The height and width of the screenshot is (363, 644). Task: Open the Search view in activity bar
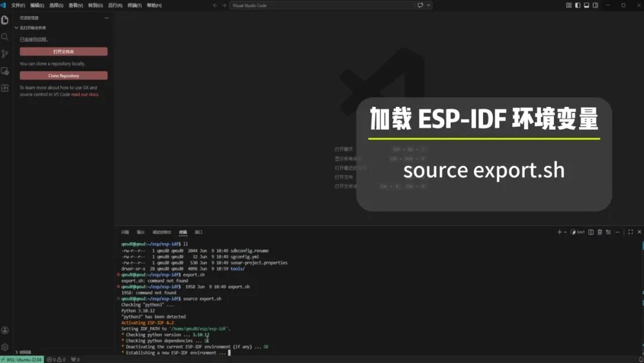pos(5,37)
